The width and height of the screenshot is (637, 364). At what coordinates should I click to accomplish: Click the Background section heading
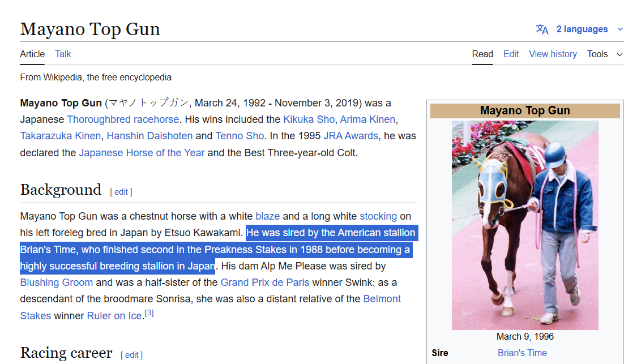point(61,190)
